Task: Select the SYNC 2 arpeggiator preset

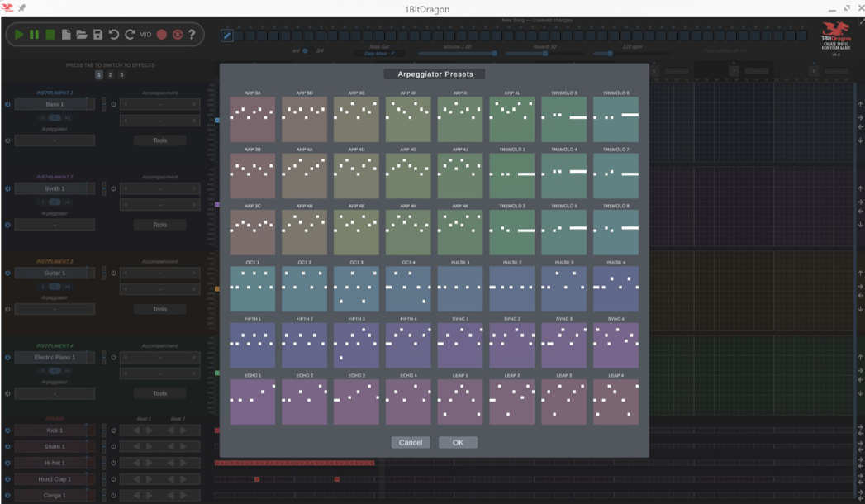Action: 512,345
